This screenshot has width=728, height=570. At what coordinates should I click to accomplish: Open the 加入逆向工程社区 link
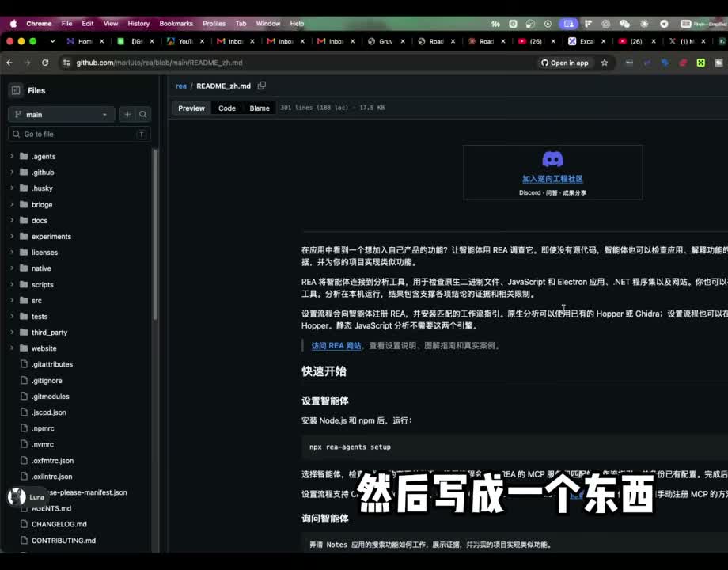[552, 179]
